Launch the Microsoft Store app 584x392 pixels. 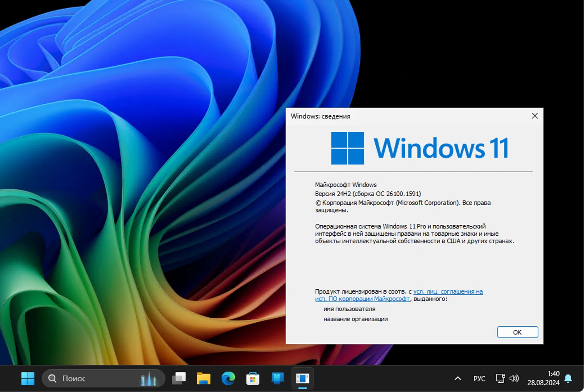tap(253, 378)
